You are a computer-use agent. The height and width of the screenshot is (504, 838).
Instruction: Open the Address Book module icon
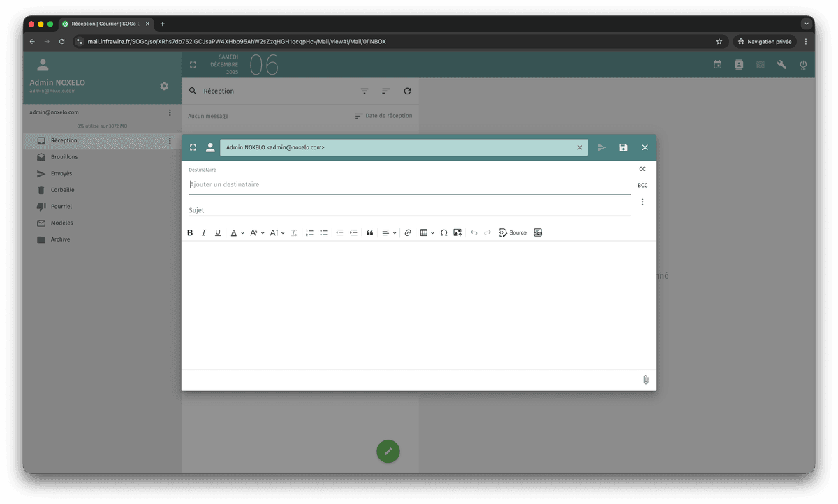click(x=738, y=64)
